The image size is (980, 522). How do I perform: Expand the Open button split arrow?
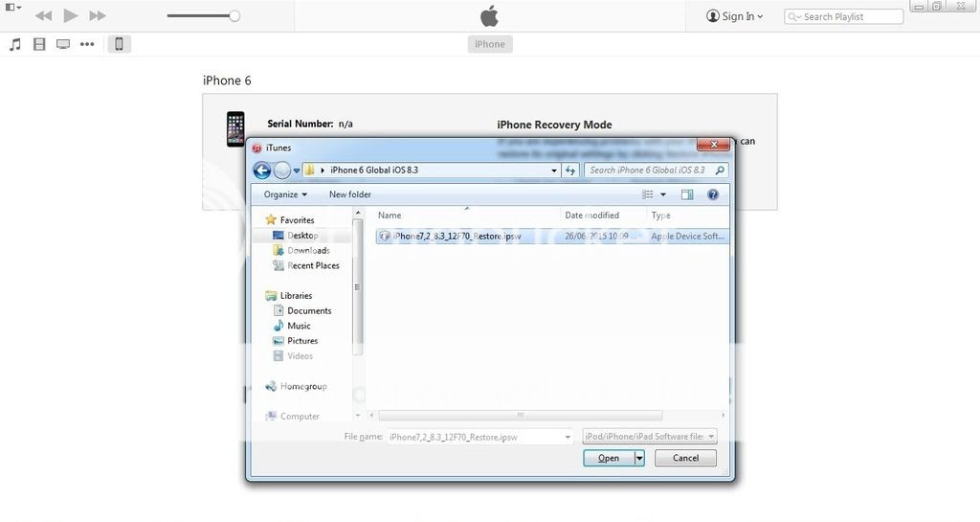(639, 458)
